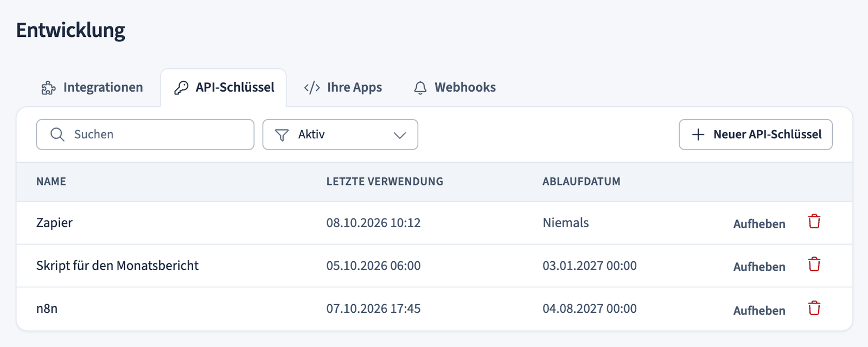Image resolution: width=868 pixels, height=347 pixels.
Task: Click expiry date 04.08.2027 00:00
Action: pos(590,309)
